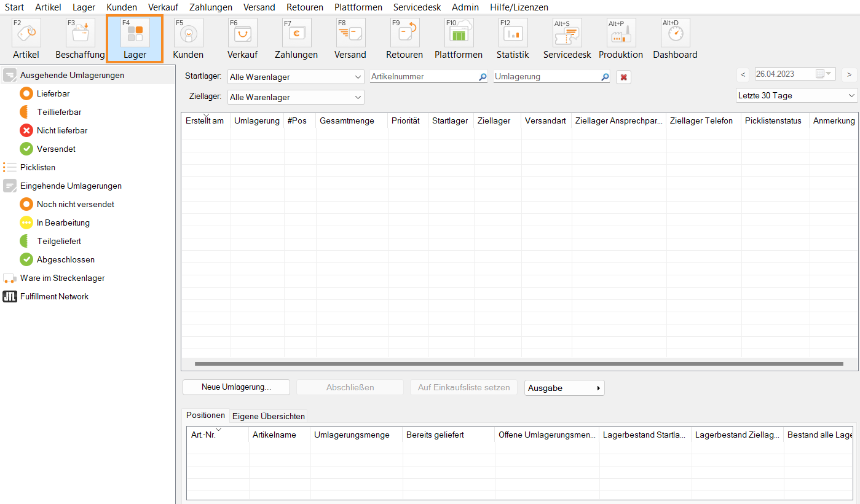The image size is (860, 504).
Task: Click the Neue Umlagerung button
Action: click(x=236, y=387)
